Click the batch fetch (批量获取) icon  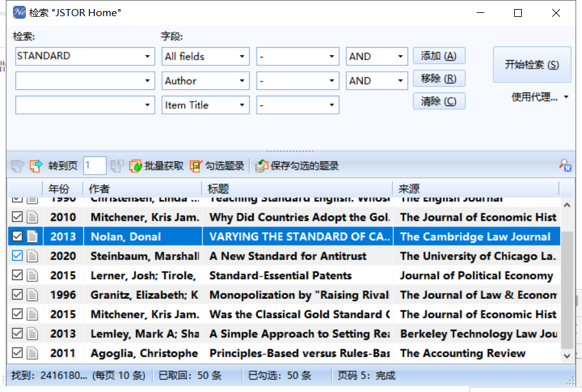(x=136, y=166)
